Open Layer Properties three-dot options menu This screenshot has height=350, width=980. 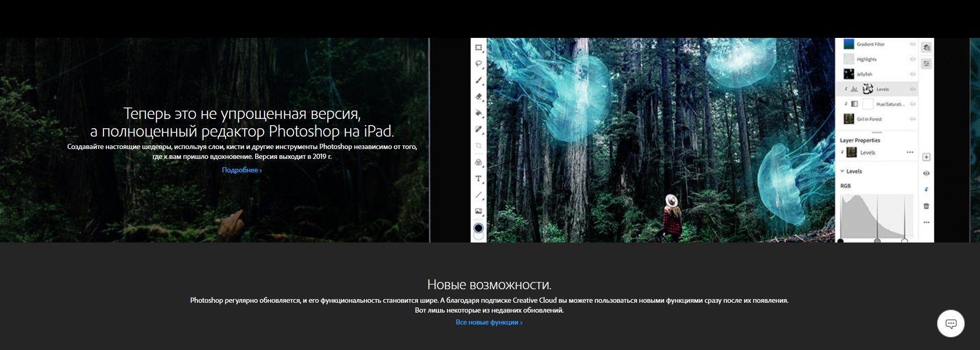click(909, 152)
